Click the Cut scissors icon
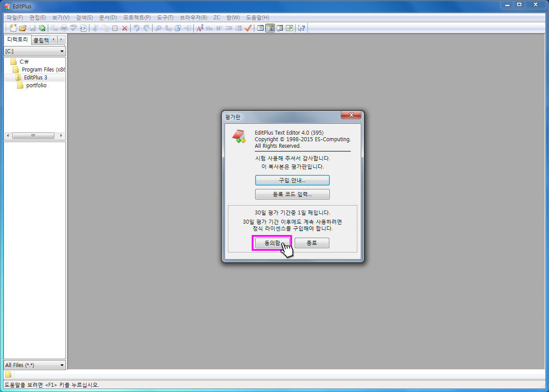549x392 pixels. pos(95,28)
